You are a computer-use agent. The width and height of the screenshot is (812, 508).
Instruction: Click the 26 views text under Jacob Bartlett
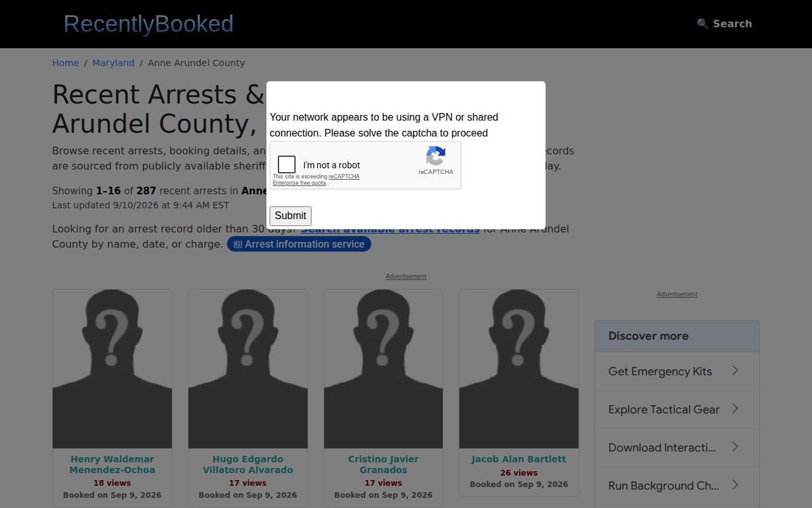(519, 473)
